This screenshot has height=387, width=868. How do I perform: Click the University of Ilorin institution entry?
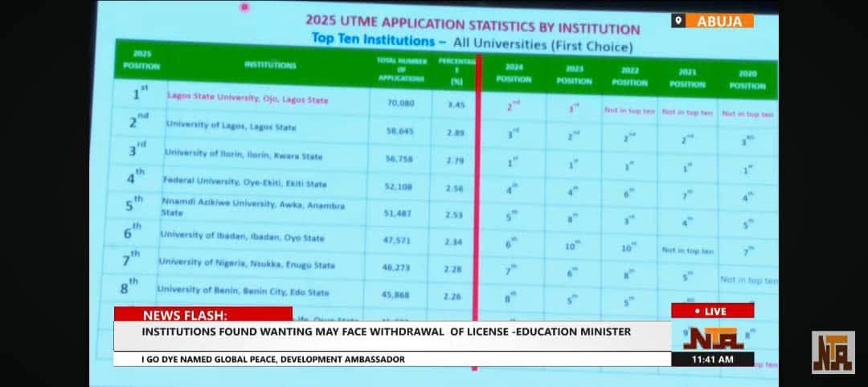tap(244, 155)
